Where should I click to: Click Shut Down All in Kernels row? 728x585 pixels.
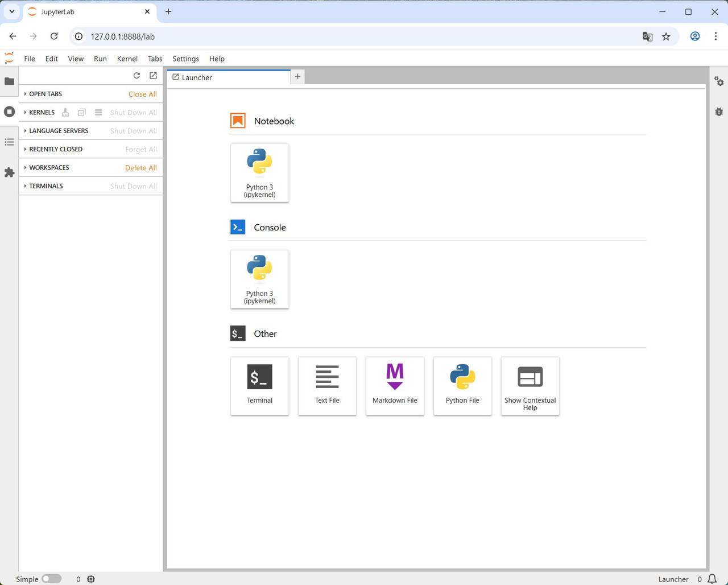click(x=134, y=113)
